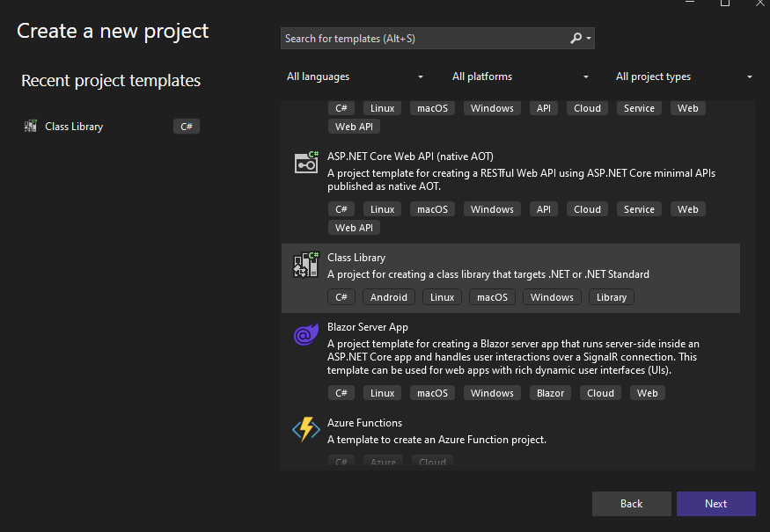The width and height of the screenshot is (770, 532).
Task: Select the Blazor Server App template title
Action: 368,327
